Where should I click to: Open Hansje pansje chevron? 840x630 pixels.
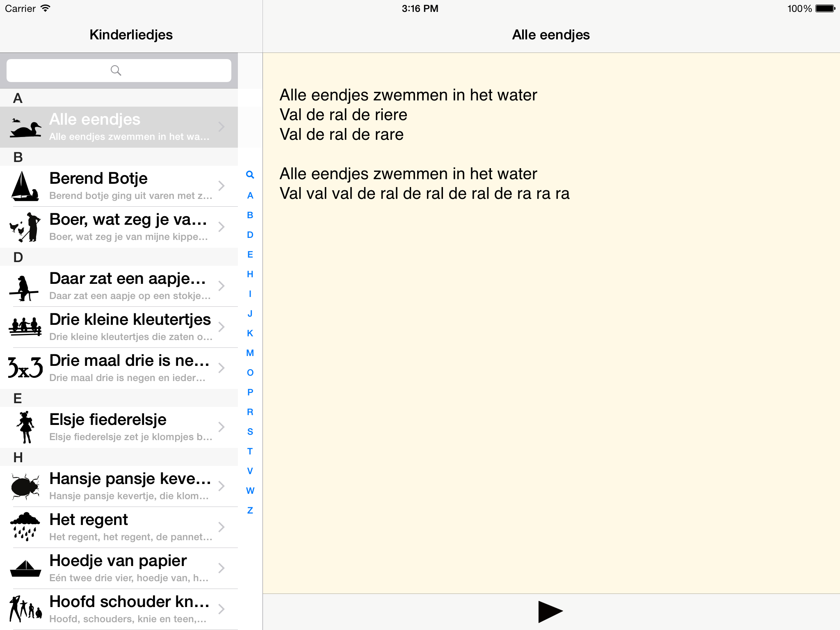point(221,486)
